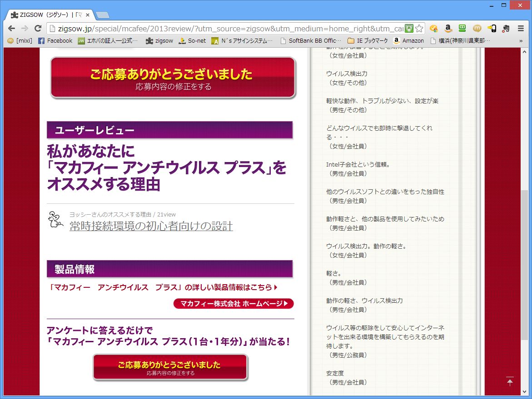
Task: Open the Facebook bookmark
Action: [x=55, y=41]
